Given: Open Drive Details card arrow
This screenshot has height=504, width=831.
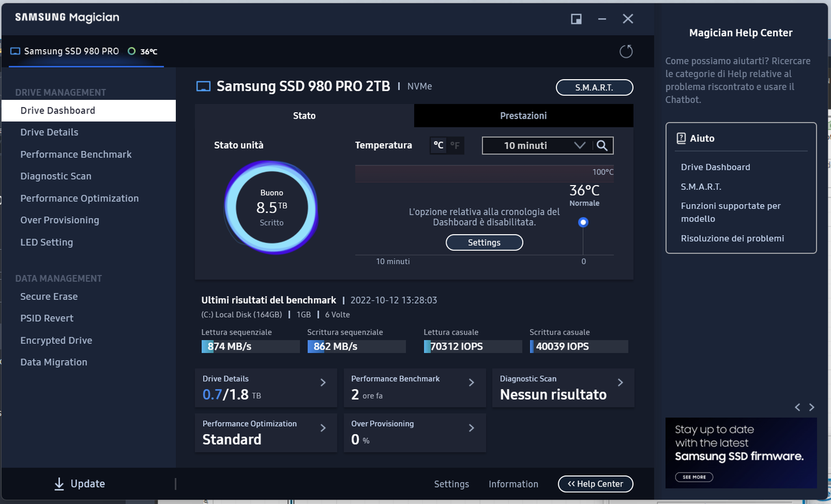Looking at the screenshot, I should (x=323, y=383).
